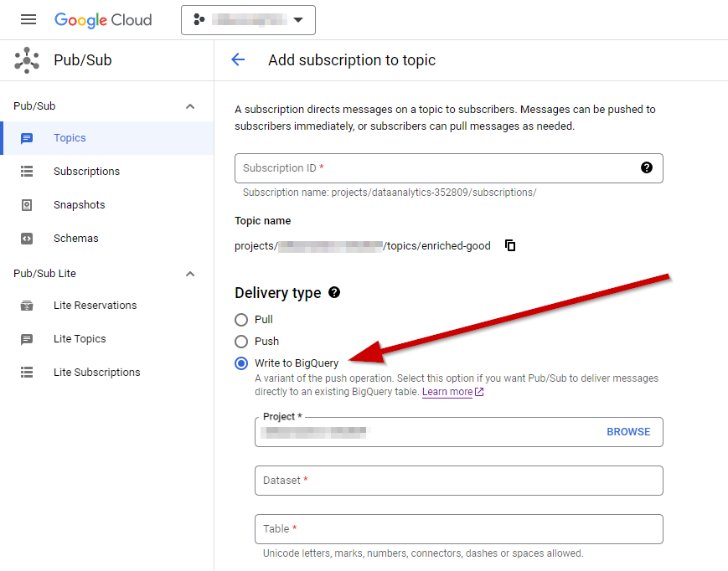Viewport: 728px width, 571px height.
Task: Collapse the Pub/Sub sidebar section
Action: point(190,106)
